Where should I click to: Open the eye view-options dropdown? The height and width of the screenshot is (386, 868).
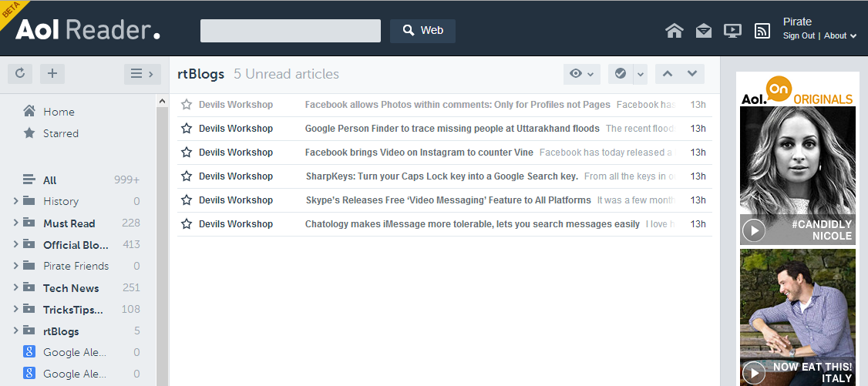point(582,73)
